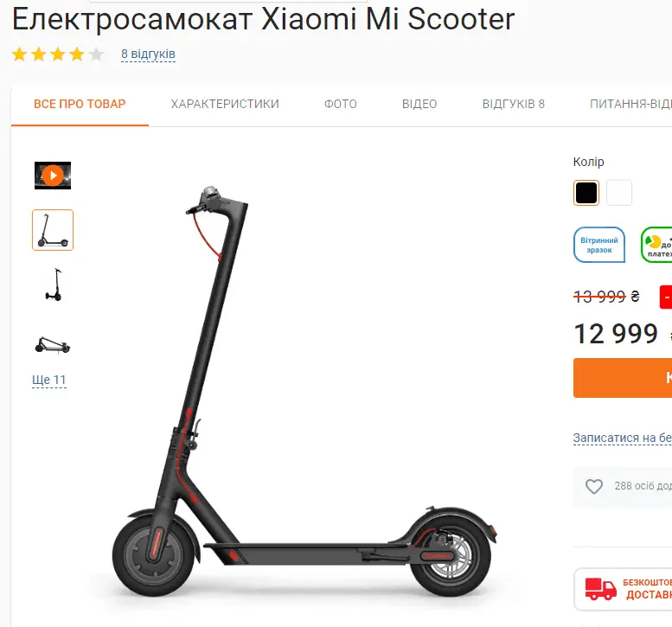Image resolution: width=672 pixels, height=627 pixels.
Task: Choose the black color swatch
Action: tap(586, 193)
